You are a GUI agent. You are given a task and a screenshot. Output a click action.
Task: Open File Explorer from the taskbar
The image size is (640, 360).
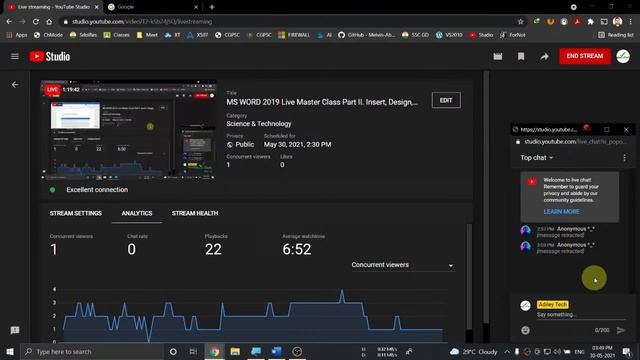(x=235, y=351)
